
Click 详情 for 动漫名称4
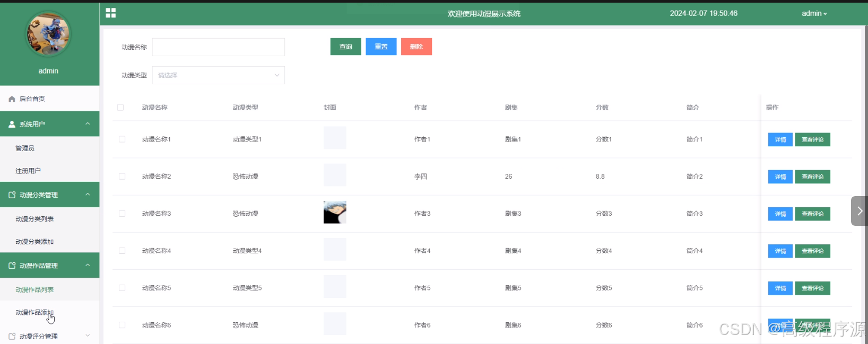pos(780,251)
